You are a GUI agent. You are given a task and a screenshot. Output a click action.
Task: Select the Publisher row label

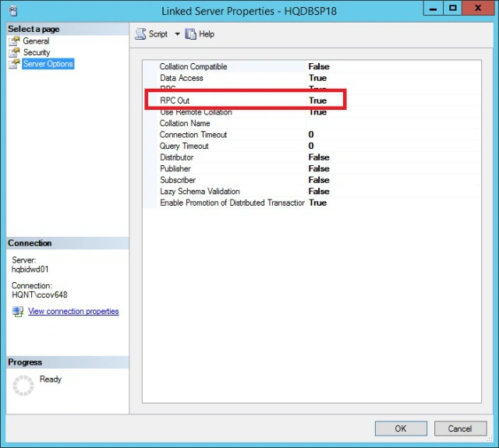point(175,169)
